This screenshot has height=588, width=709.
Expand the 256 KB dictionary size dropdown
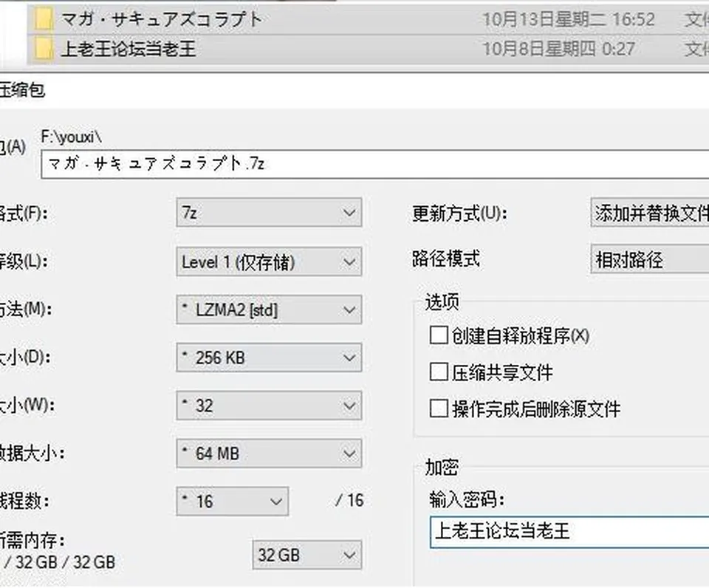[x=269, y=358]
